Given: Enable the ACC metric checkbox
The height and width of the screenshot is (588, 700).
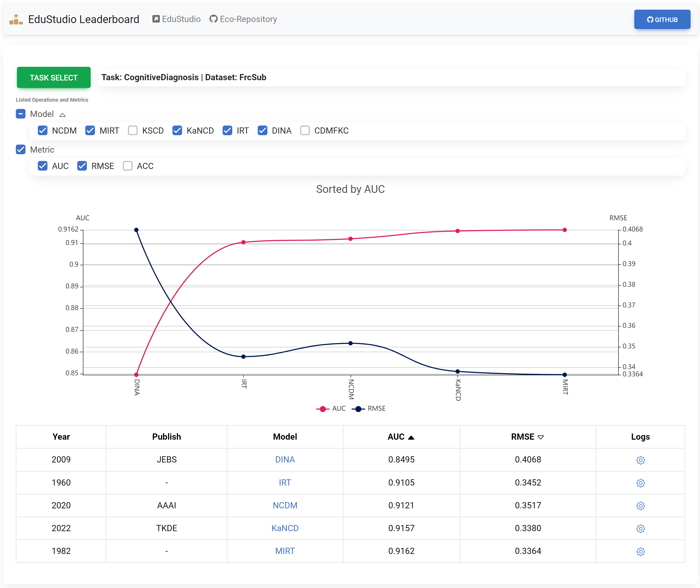Looking at the screenshot, I should point(127,166).
